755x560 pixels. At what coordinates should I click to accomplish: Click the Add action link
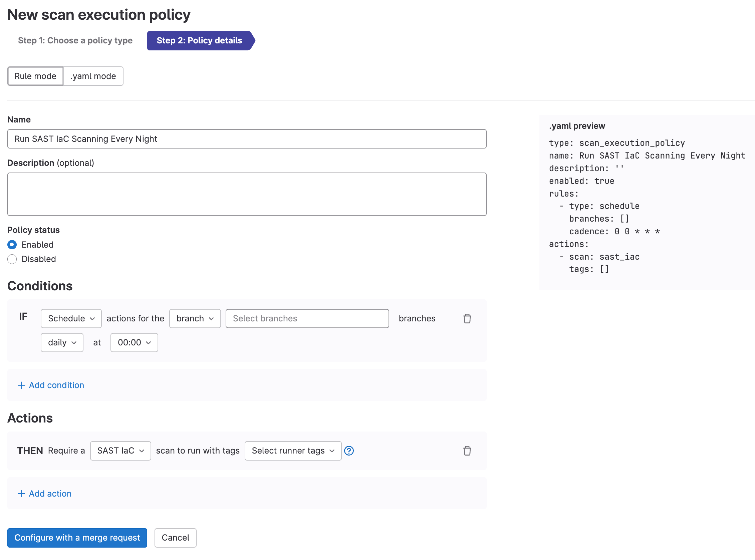(44, 494)
